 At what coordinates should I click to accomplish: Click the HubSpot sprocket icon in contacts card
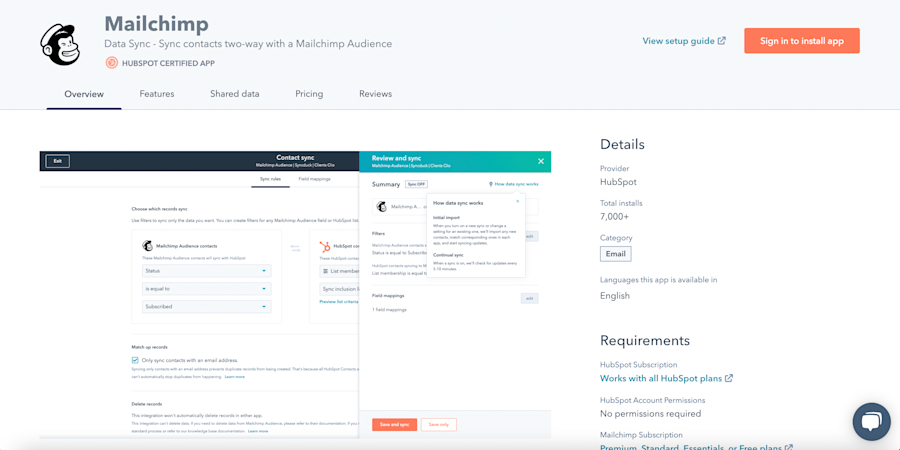(325, 246)
